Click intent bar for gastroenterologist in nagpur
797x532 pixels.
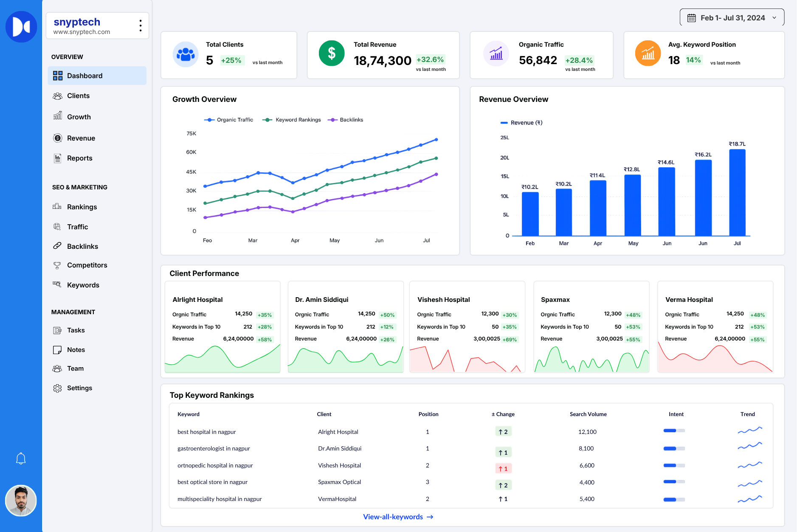[x=674, y=448]
